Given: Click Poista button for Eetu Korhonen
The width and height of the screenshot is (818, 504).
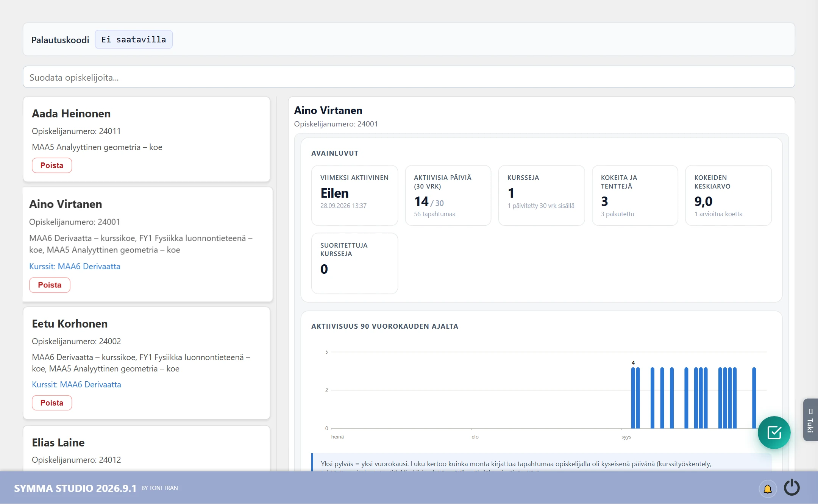Looking at the screenshot, I should click(52, 403).
